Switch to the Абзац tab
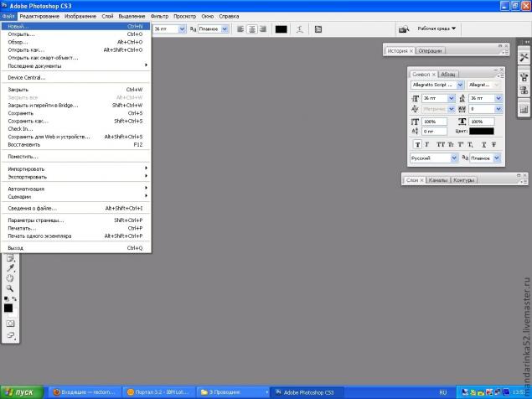 (x=448, y=74)
